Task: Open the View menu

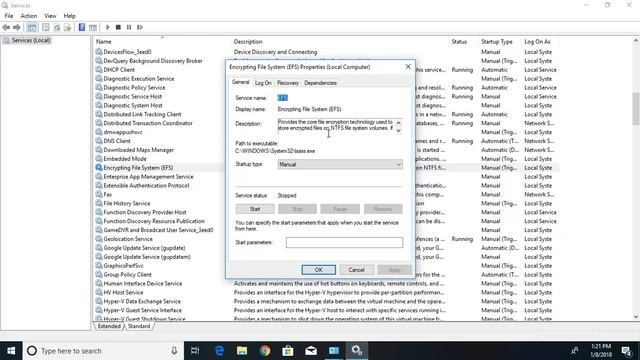Action: (50, 16)
